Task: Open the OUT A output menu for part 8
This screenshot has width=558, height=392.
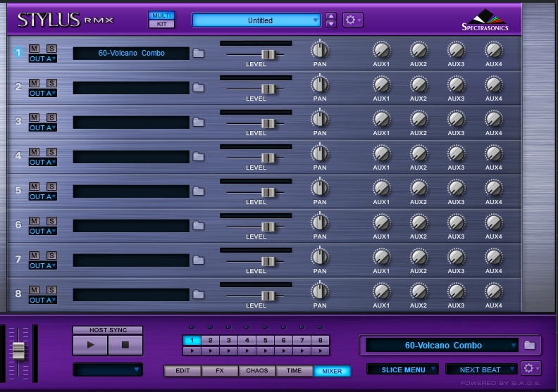Action: point(43,300)
